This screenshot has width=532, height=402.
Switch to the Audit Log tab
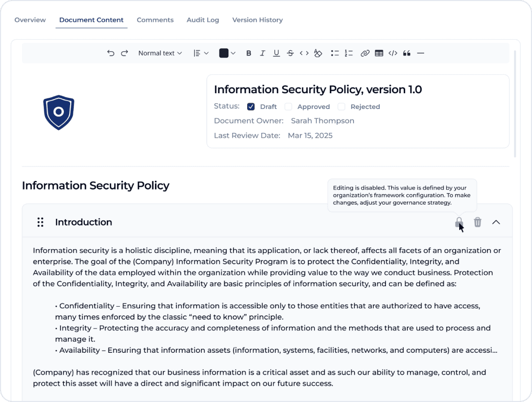[x=203, y=20]
